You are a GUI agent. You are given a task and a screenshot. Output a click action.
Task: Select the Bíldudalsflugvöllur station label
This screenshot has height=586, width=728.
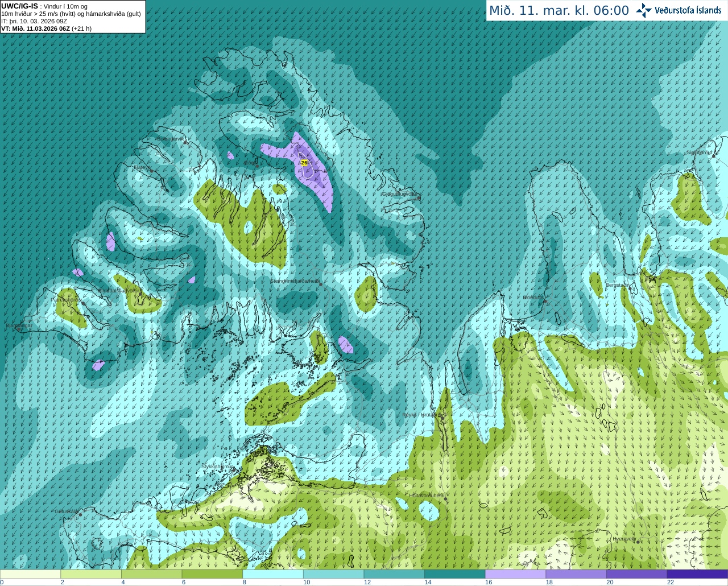(x=118, y=291)
